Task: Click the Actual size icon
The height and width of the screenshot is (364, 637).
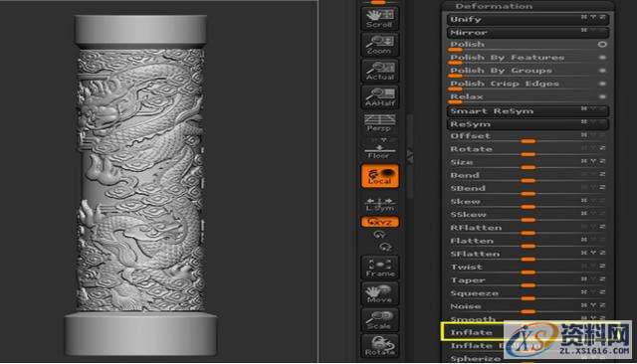Action: pos(379,71)
